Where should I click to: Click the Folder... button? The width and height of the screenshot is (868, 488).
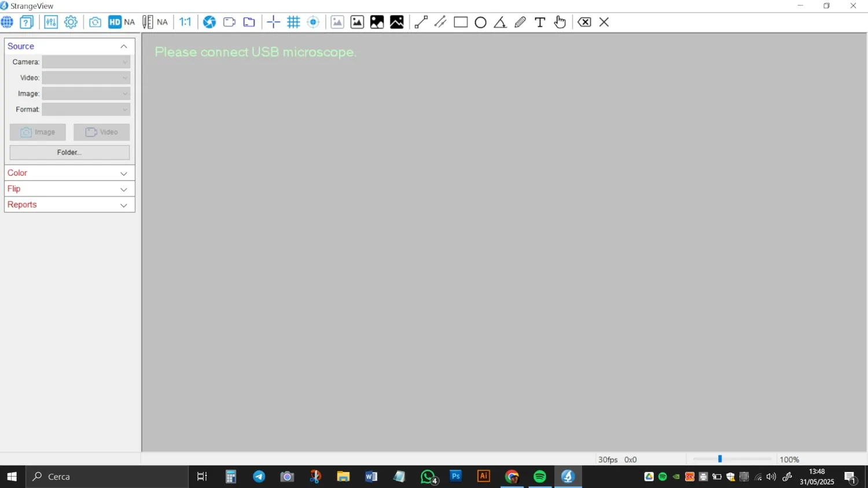(69, 153)
